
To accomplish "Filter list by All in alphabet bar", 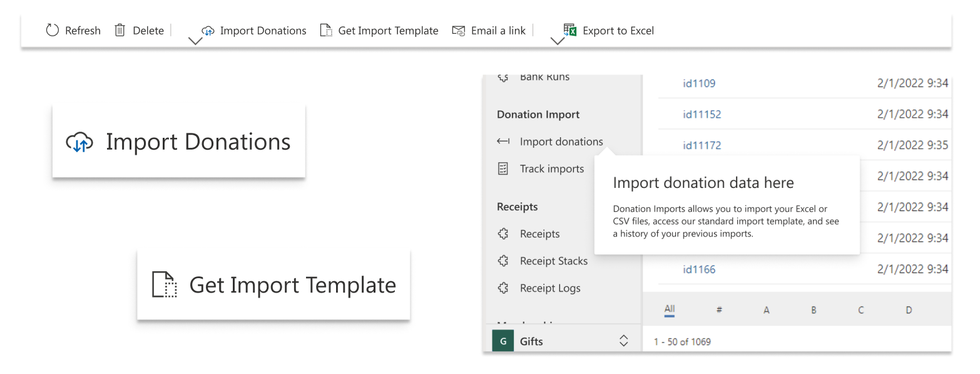I will point(670,309).
